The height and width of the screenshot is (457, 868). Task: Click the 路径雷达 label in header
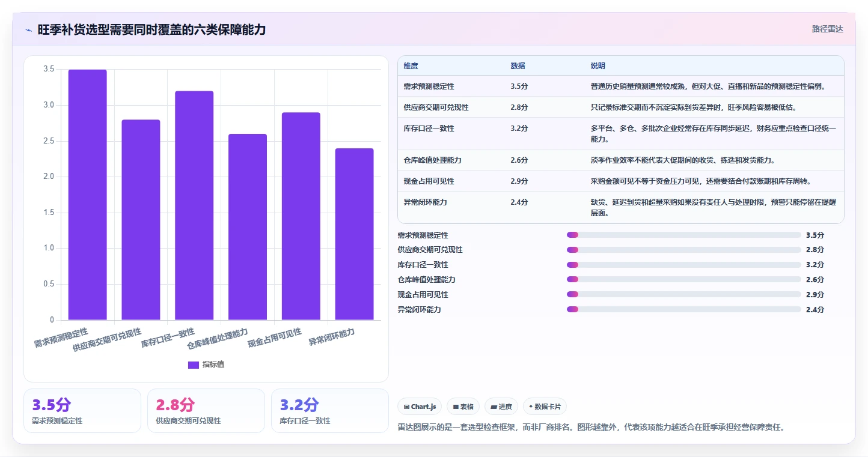click(828, 29)
